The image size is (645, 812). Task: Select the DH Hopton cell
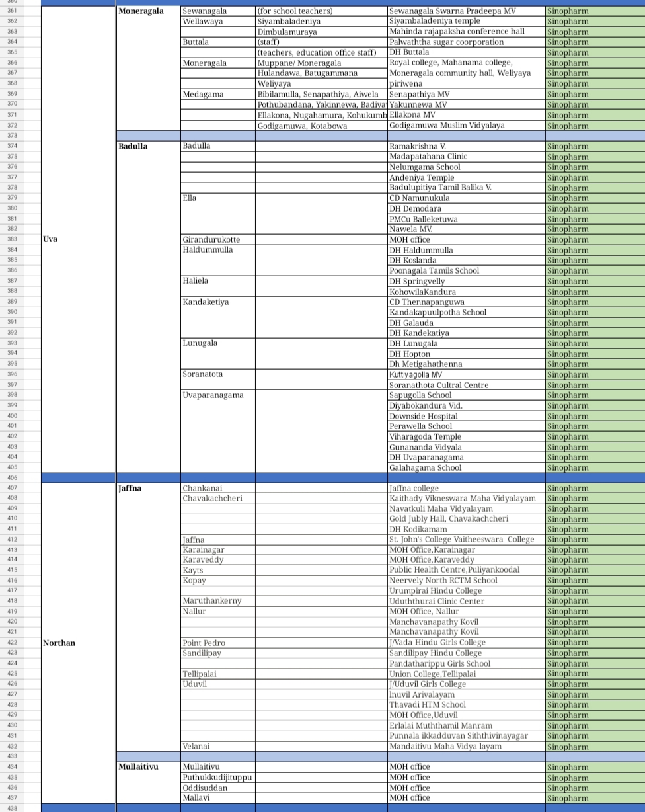[x=467, y=354]
